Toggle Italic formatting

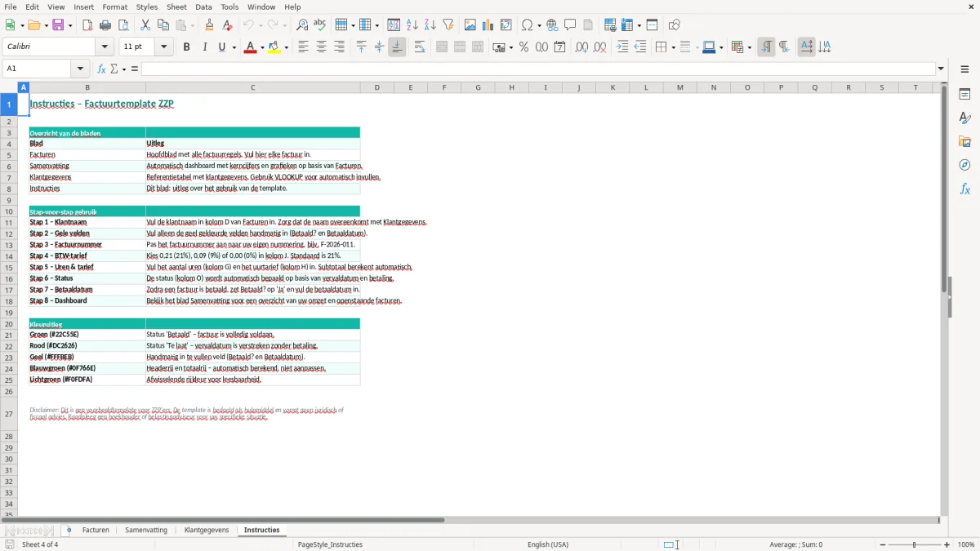click(x=205, y=47)
